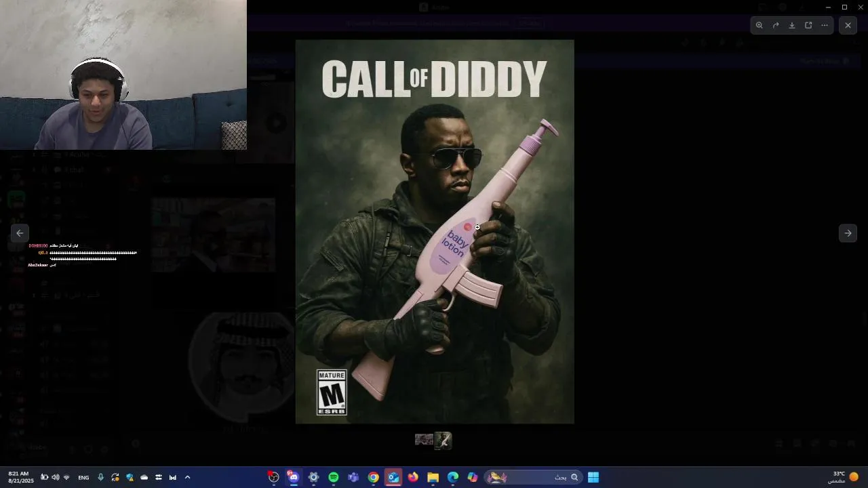Open Spotify from the taskbar
The width and height of the screenshot is (868, 488).
334,477
